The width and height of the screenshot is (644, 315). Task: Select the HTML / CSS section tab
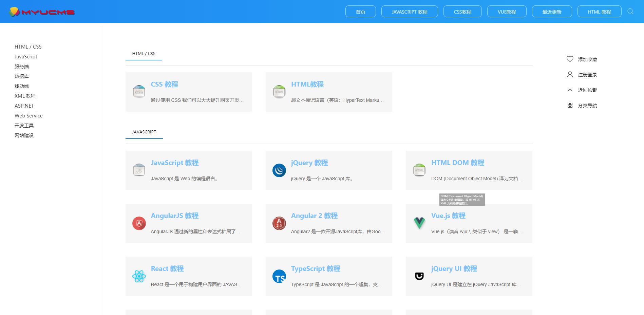pyautogui.click(x=144, y=54)
